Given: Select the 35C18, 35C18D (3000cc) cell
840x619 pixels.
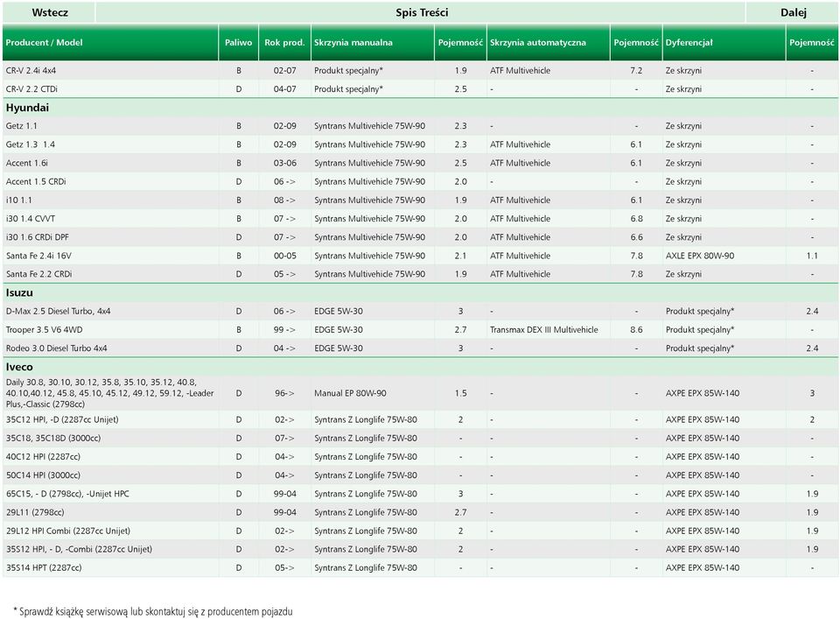Looking at the screenshot, I should pos(110,439).
